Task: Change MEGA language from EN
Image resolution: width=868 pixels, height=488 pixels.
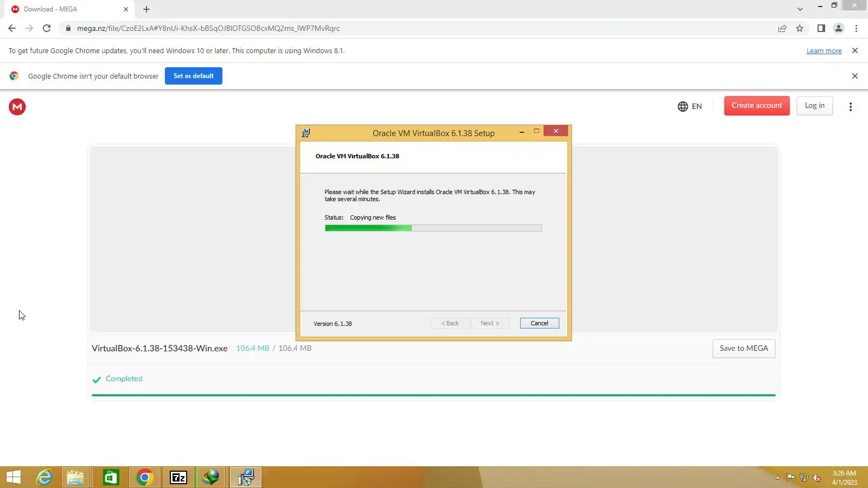Action: point(690,106)
